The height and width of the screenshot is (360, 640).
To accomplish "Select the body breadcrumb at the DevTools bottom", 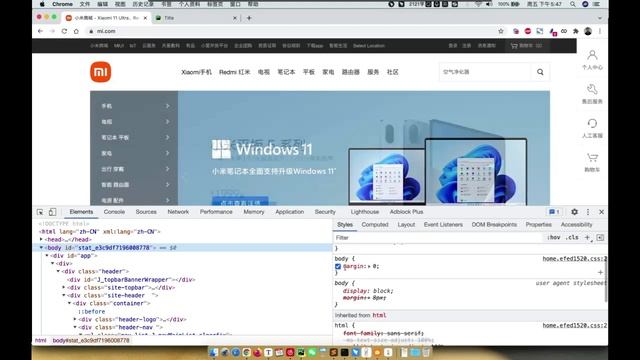I will tap(91, 340).
